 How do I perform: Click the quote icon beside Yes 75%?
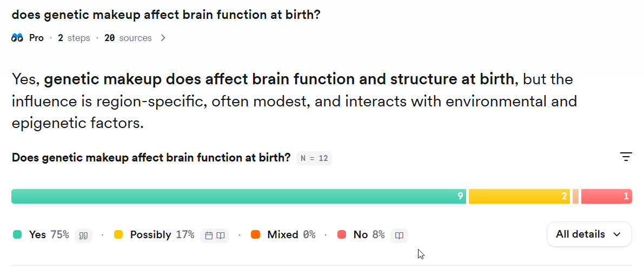tap(83, 235)
